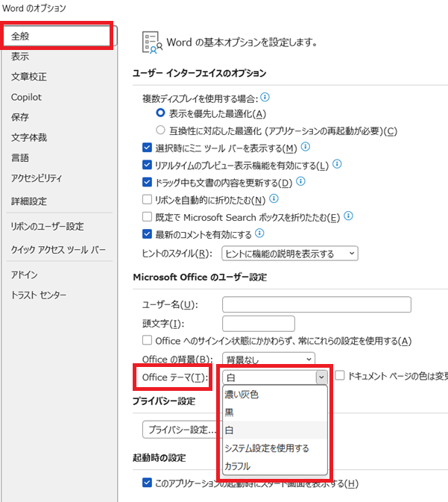Open the 文字体裁 options category

pyautogui.click(x=29, y=137)
